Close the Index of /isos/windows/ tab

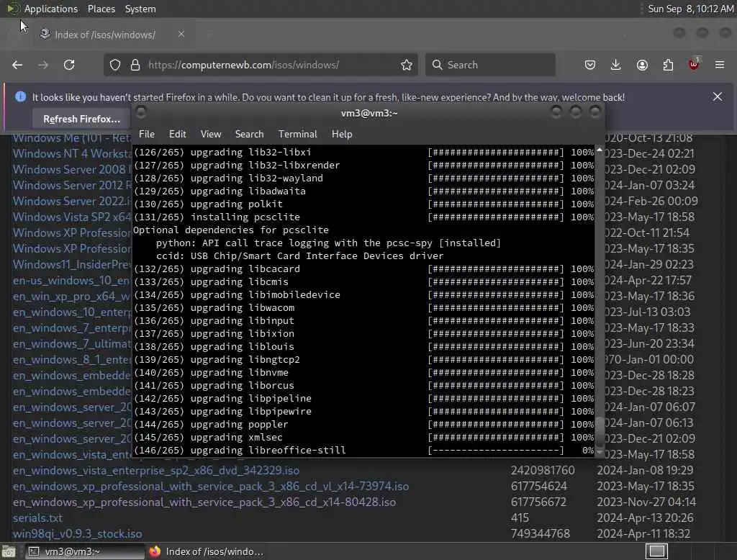pyautogui.click(x=181, y=34)
